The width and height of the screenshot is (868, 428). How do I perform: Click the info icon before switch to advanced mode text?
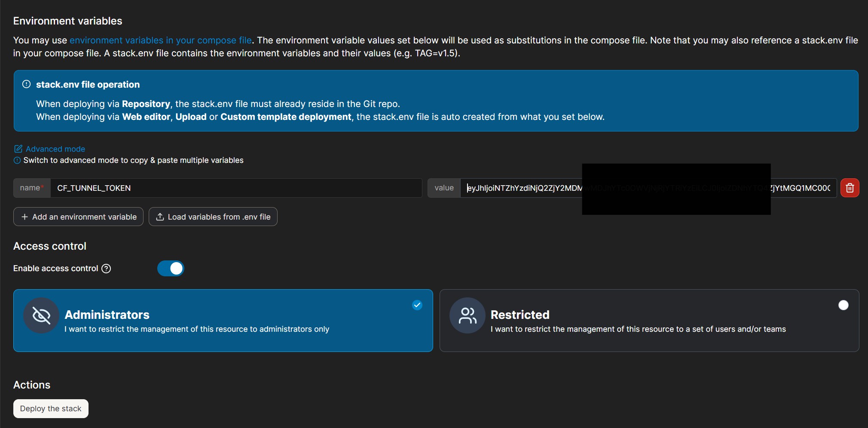[x=17, y=160]
